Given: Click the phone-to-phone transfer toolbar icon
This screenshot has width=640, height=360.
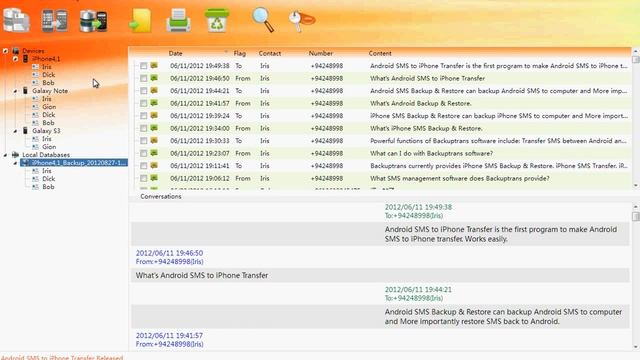Looking at the screenshot, I should [55, 20].
